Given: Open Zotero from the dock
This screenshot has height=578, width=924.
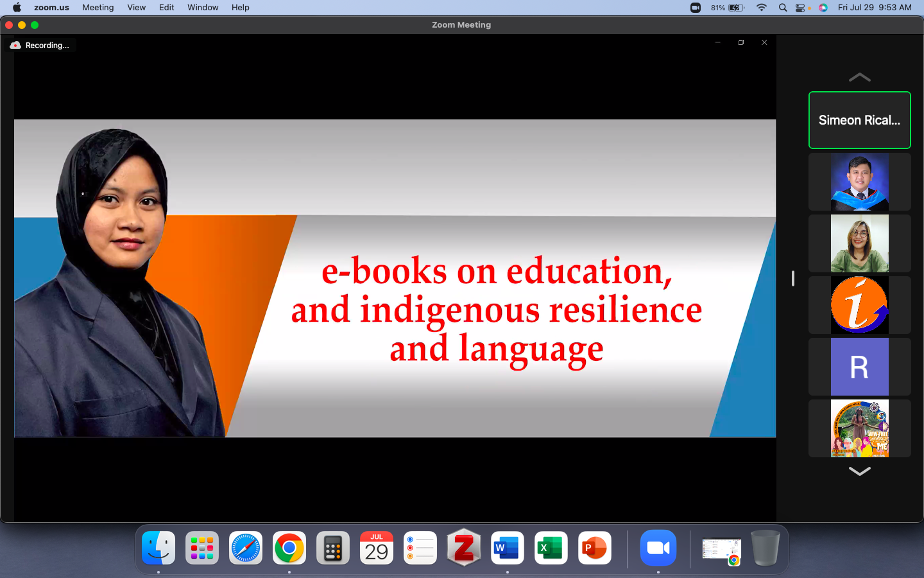Looking at the screenshot, I should click(463, 548).
